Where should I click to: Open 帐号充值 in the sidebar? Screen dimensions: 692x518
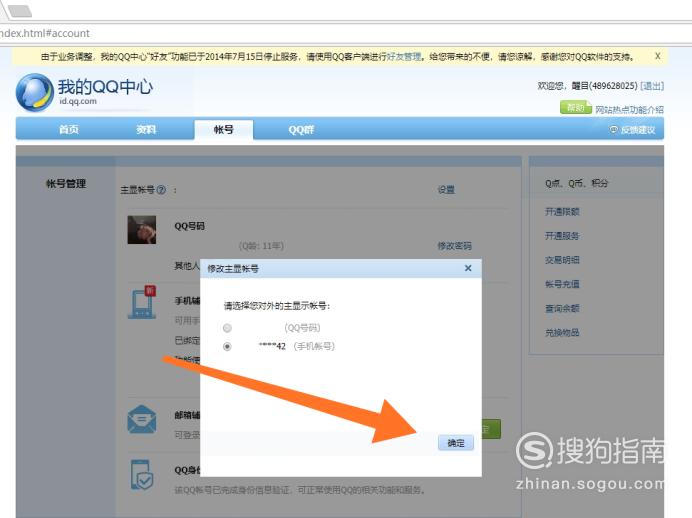562,284
